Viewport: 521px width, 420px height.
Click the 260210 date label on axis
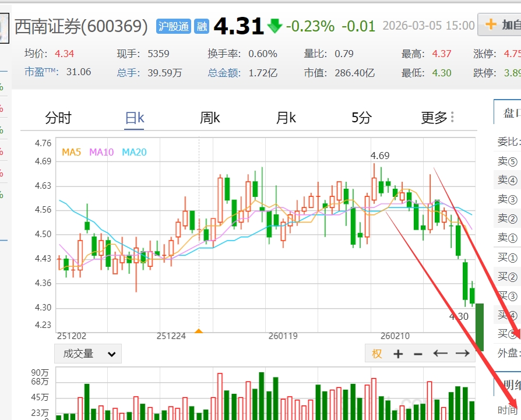pos(395,336)
